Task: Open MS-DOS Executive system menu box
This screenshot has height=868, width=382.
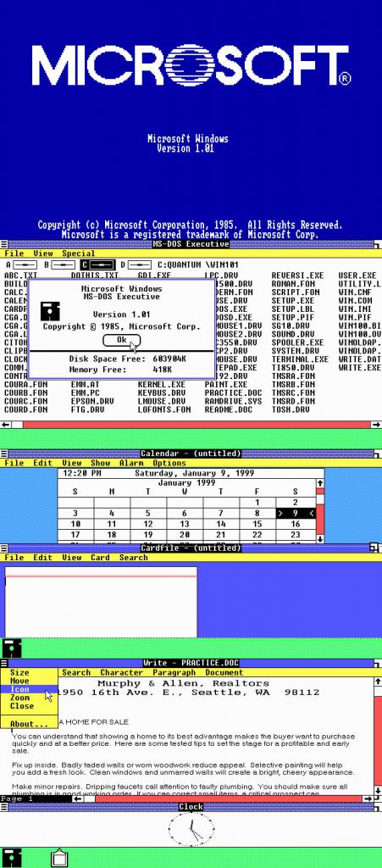Action: (4, 244)
